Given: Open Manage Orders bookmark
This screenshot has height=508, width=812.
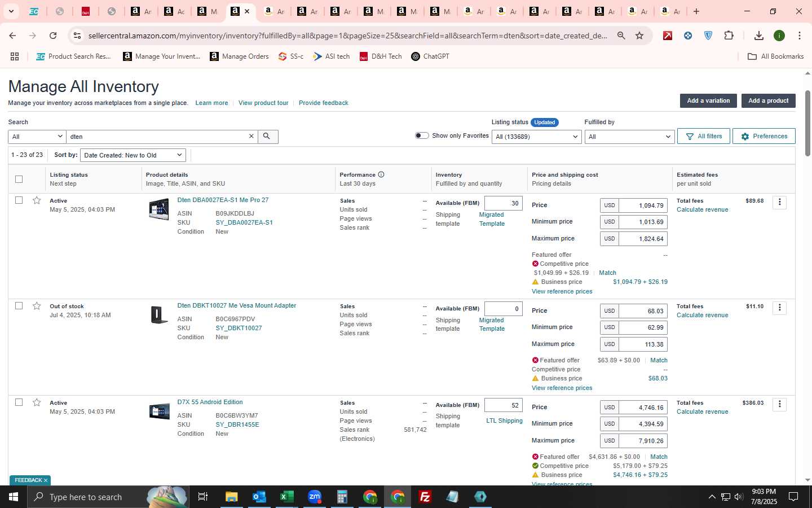Looking at the screenshot, I should 239,56.
